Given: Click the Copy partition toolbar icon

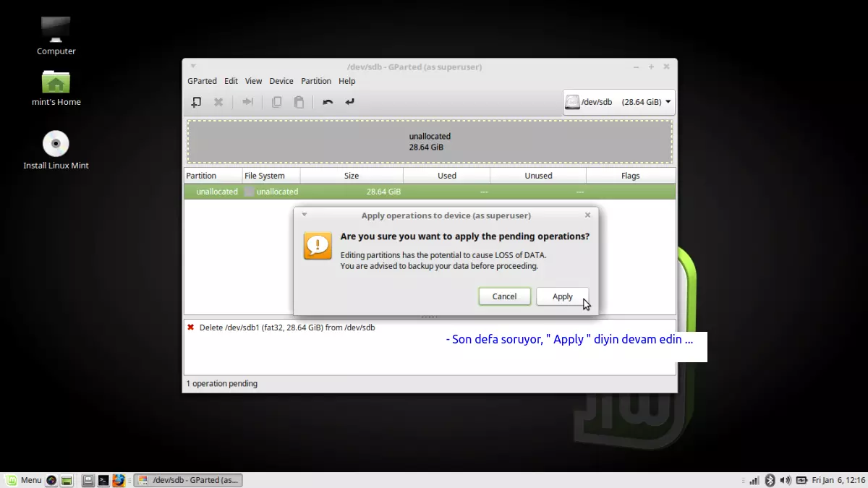Looking at the screenshot, I should pyautogui.click(x=276, y=103).
